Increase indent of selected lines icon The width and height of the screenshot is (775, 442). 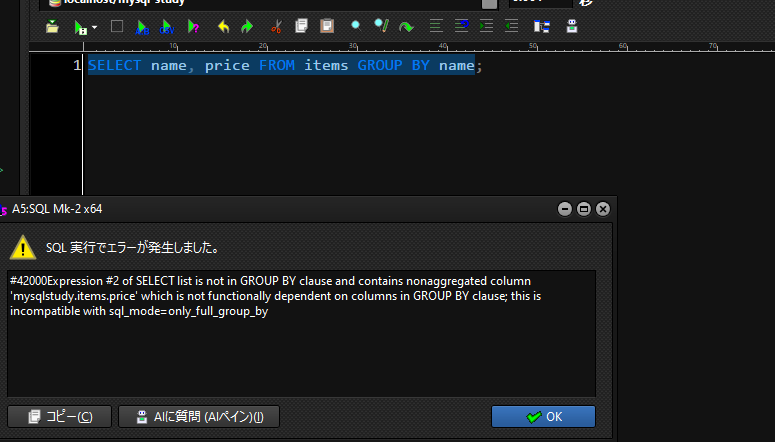click(x=486, y=26)
